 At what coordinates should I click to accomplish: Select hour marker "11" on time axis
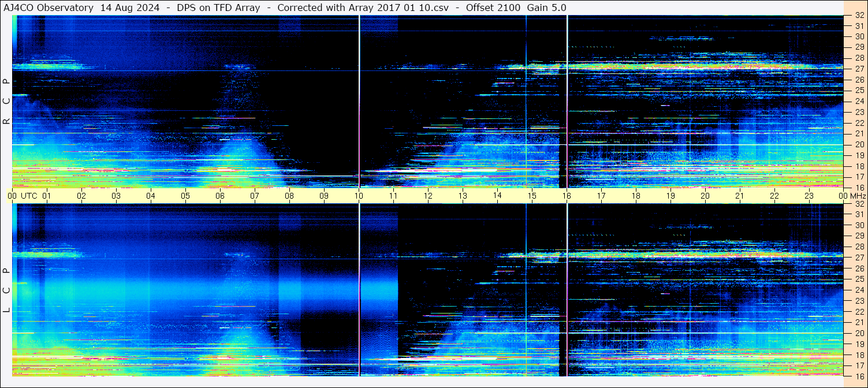[393, 196]
